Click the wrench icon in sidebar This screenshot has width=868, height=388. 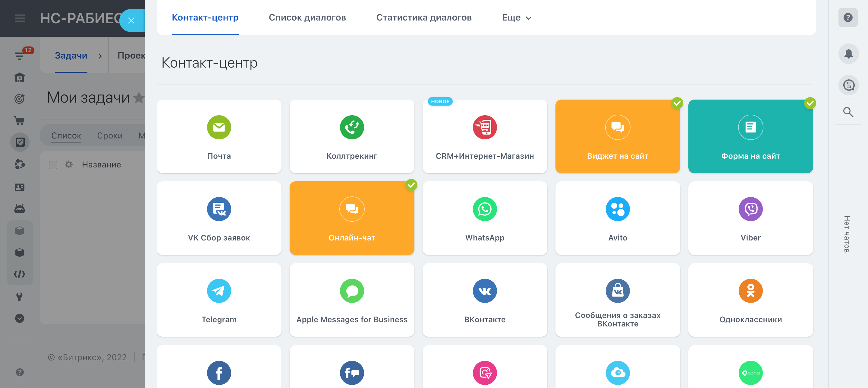[20, 297]
